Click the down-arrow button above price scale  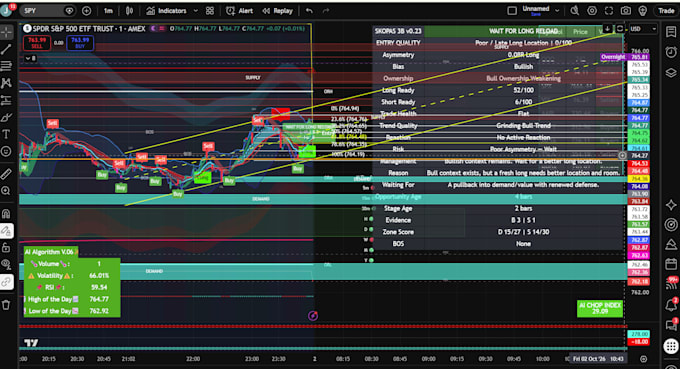coord(607,29)
